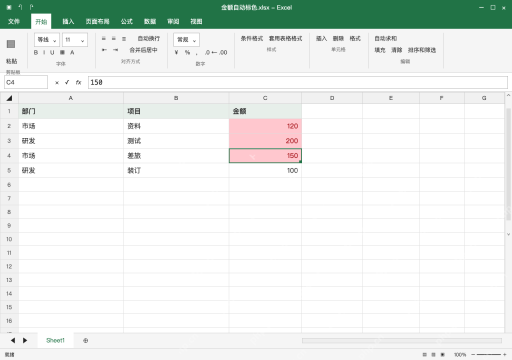Switch to the 公式 Formulas ribbon tab
The width and height of the screenshot is (512, 360).
coord(127,22)
